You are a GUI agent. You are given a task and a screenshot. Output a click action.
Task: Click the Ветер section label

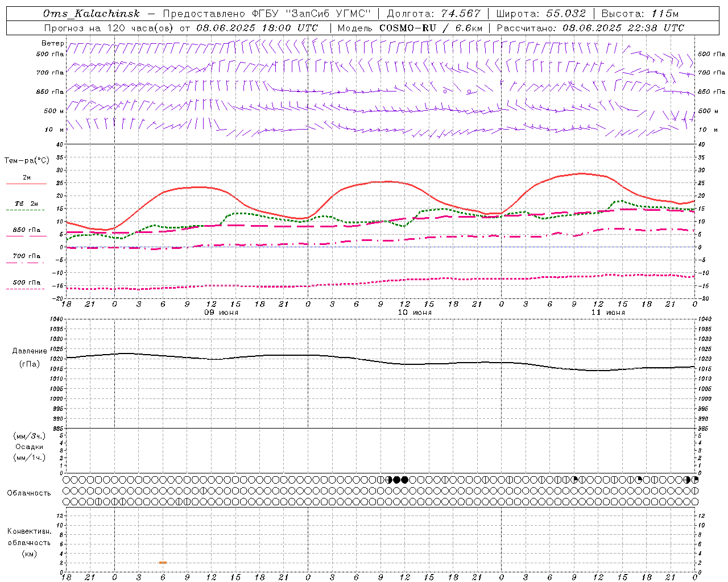click(x=53, y=43)
